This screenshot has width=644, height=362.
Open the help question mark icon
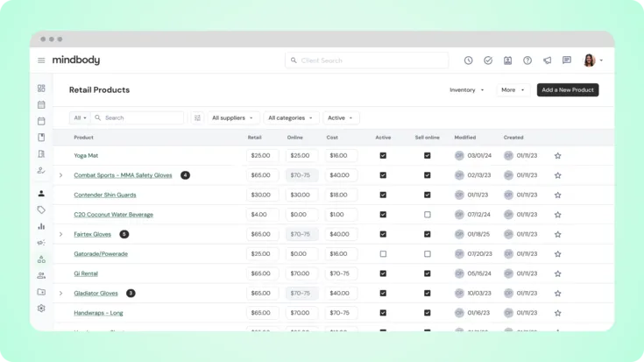[x=527, y=60]
